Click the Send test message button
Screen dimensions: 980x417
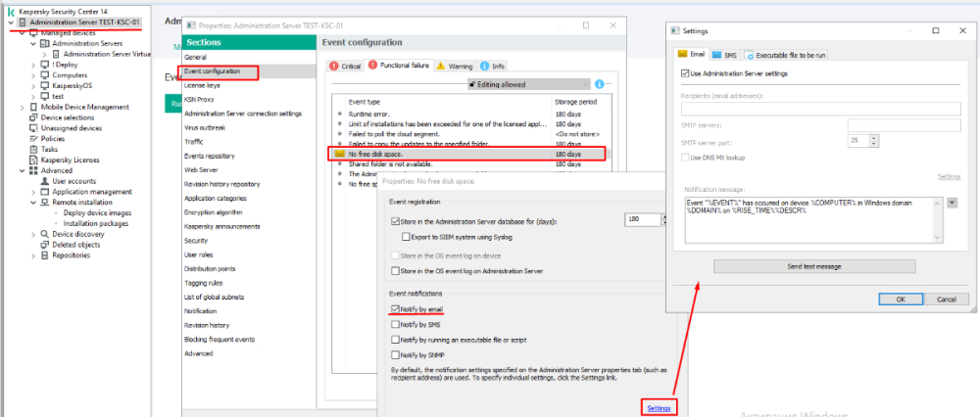click(813, 266)
